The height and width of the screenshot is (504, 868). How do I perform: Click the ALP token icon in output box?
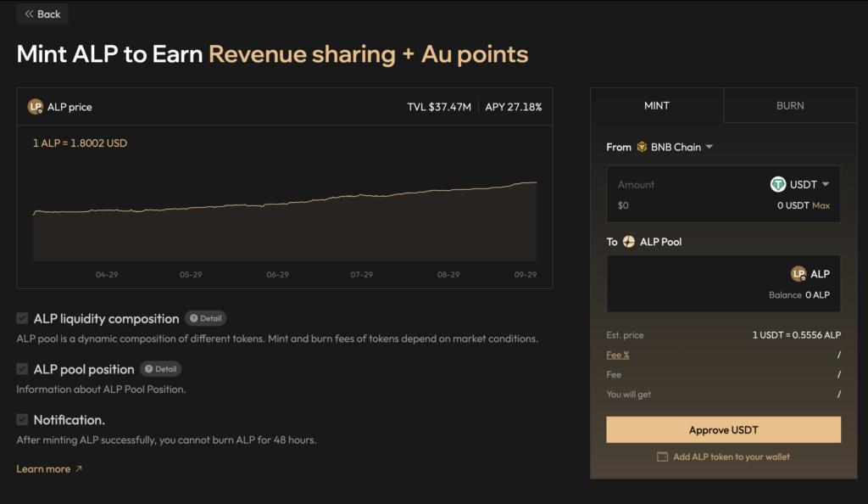pos(798,274)
